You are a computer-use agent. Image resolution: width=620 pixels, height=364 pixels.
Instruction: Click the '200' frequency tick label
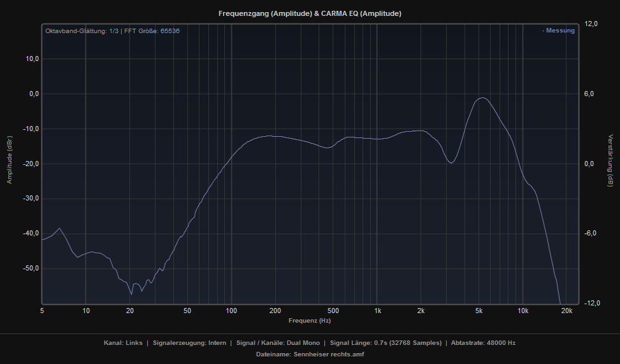pyautogui.click(x=275, y=311)
